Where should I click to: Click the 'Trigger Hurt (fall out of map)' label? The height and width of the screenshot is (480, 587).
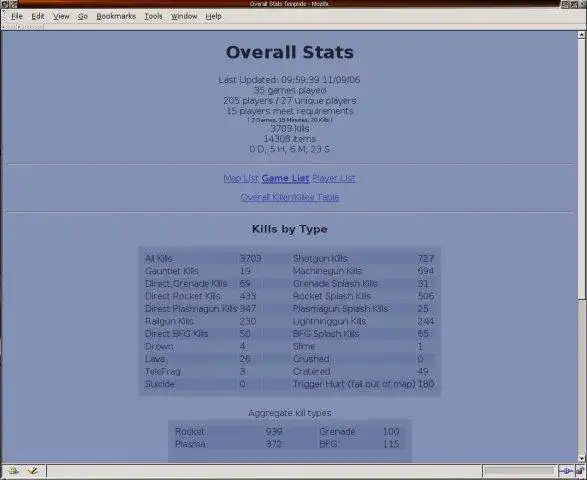(354, 384)
